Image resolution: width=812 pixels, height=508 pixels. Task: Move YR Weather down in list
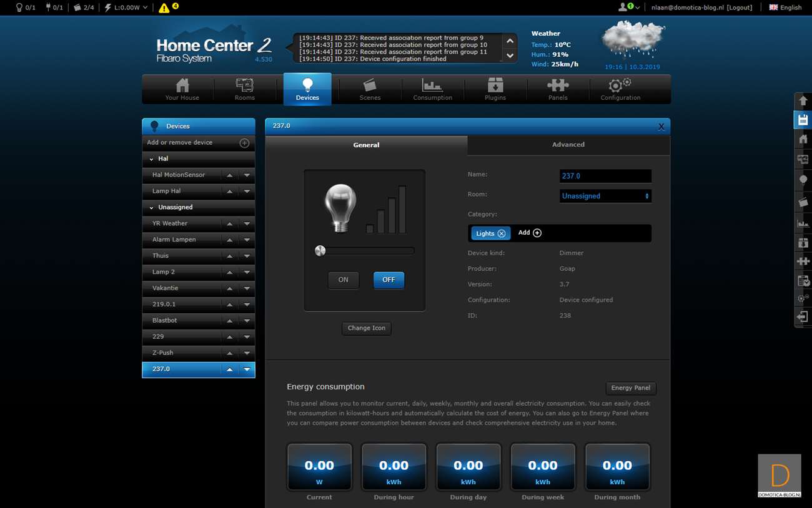[247, 224]
